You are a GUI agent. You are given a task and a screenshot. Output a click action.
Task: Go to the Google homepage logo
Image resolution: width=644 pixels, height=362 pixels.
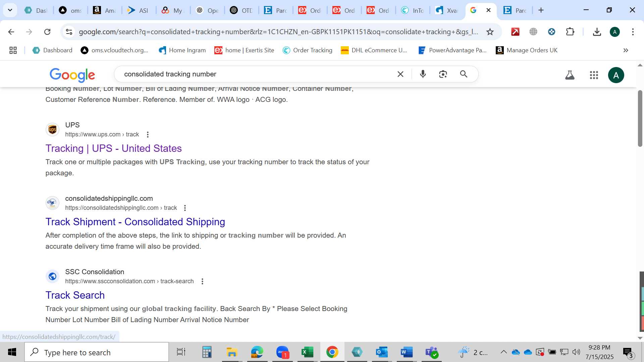(72, 75)
